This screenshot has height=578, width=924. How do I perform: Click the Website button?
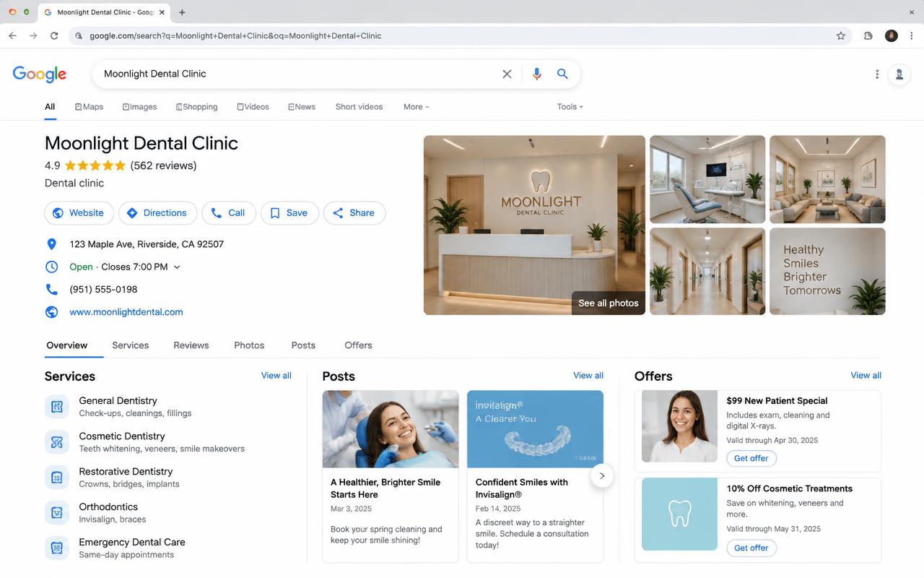tap(79, 213)
